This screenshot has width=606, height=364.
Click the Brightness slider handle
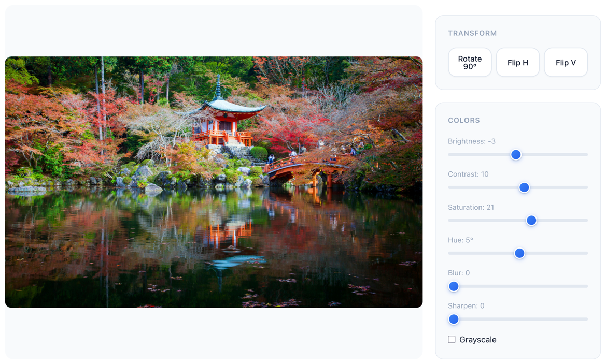pyautogui.click(x=516, y=154)
